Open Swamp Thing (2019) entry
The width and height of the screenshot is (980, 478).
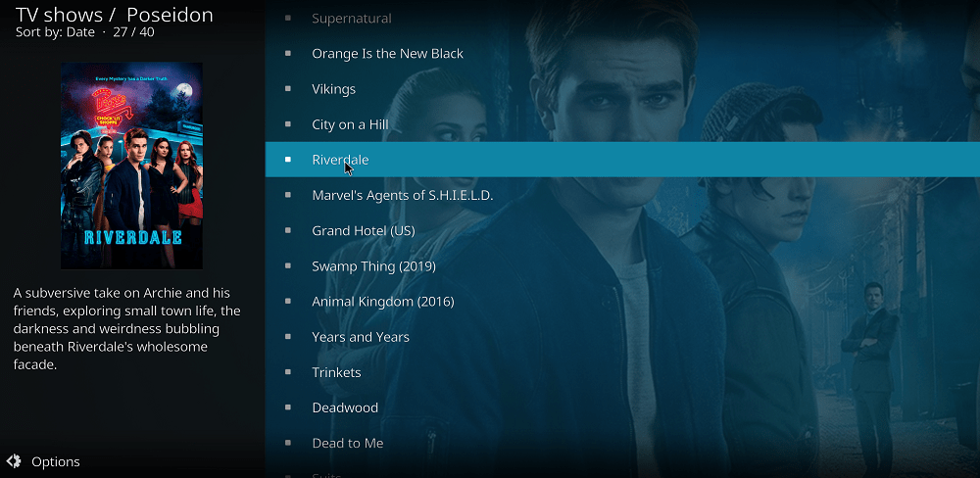[622, 266]
